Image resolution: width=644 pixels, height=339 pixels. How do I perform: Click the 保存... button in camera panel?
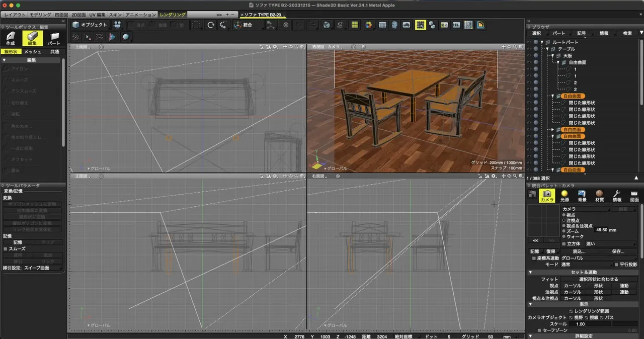(x=618, y=251)
